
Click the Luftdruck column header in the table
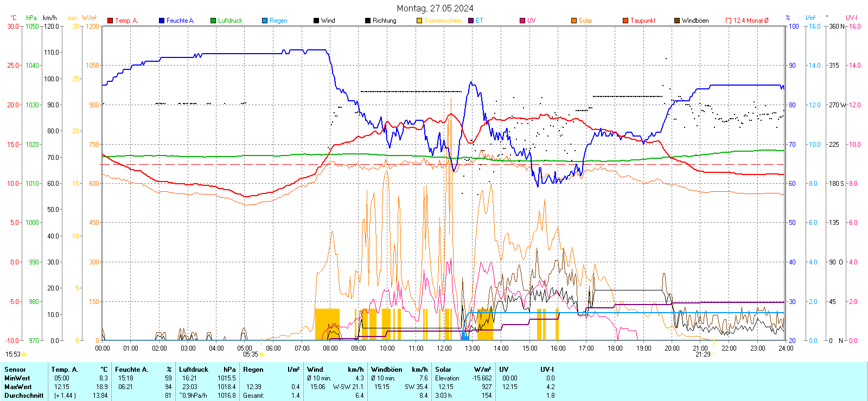[x=194, y=370]
